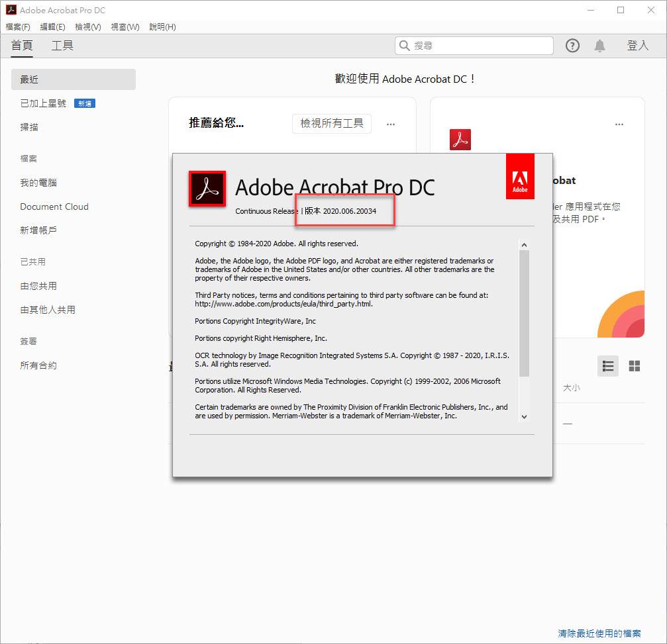Screen dimensions: 667x644
Task: Open the 說明(H) menu
Action: pyautogui.click(x=162, y=26)
